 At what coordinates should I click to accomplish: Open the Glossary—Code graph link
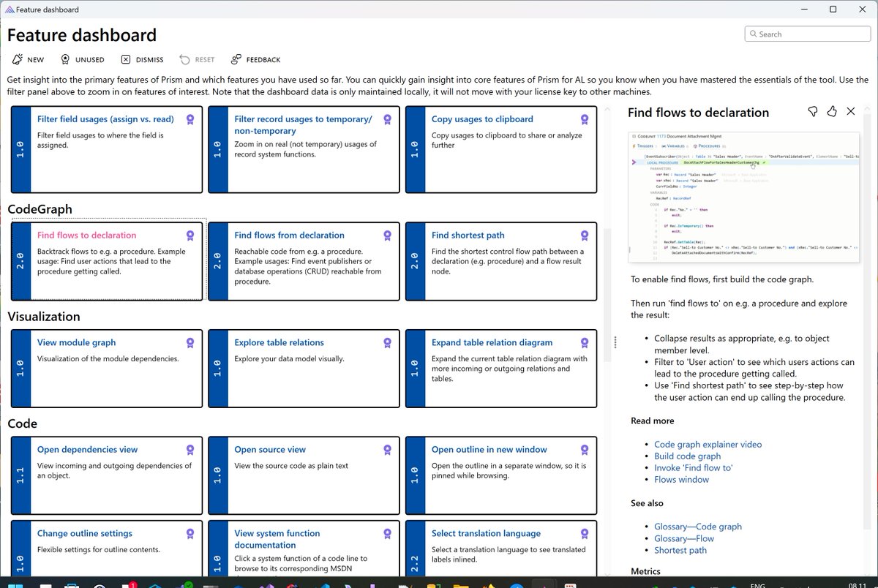pyautogui.click(x=698, y=527)
